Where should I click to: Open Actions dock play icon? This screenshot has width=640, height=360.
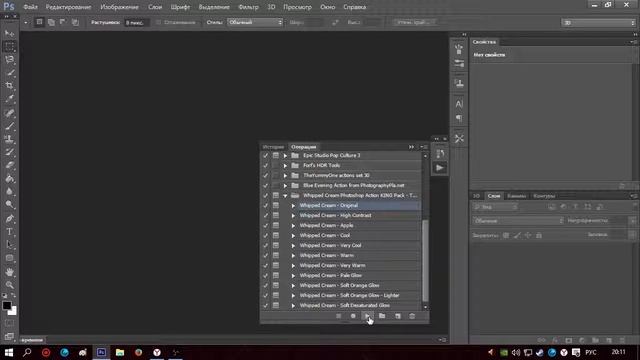pos(440,168)
